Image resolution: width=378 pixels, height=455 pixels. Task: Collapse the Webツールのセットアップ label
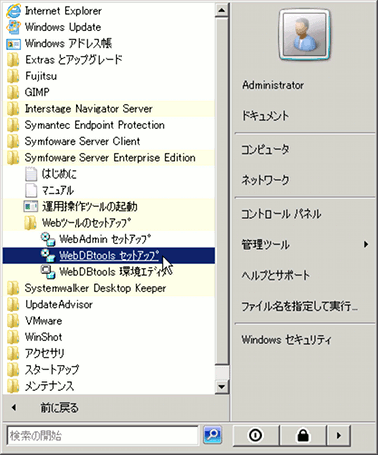click(87, 223)
